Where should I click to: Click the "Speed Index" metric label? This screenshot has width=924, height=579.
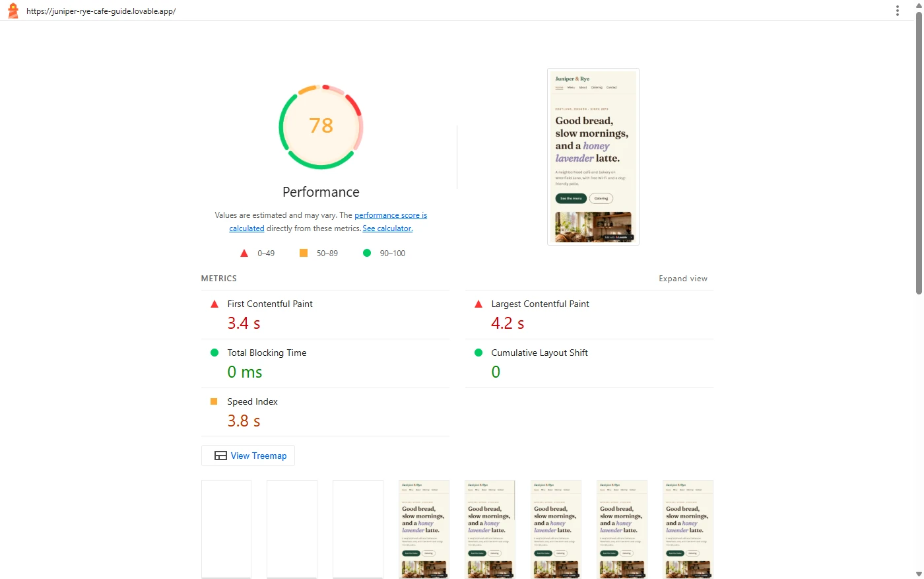[x=252, y=401]
